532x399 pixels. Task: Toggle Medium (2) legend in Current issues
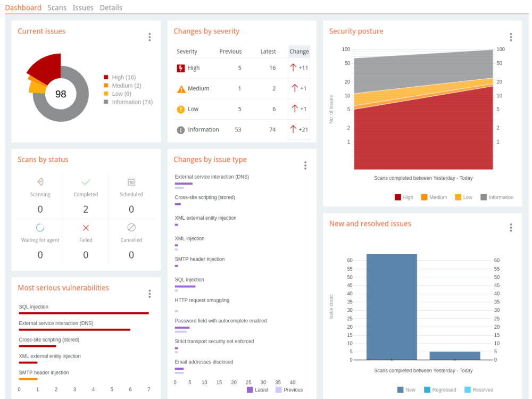122,86
